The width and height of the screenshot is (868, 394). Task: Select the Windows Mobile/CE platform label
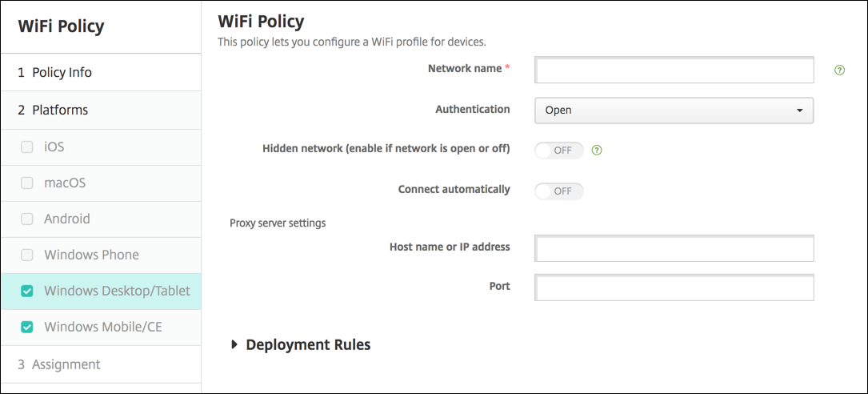pos(103,327)
